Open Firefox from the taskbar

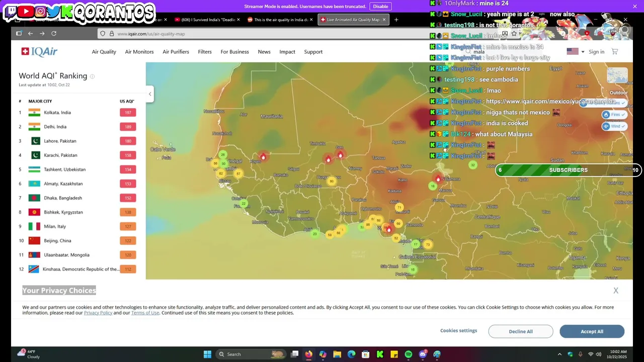(x=308, y=354)
